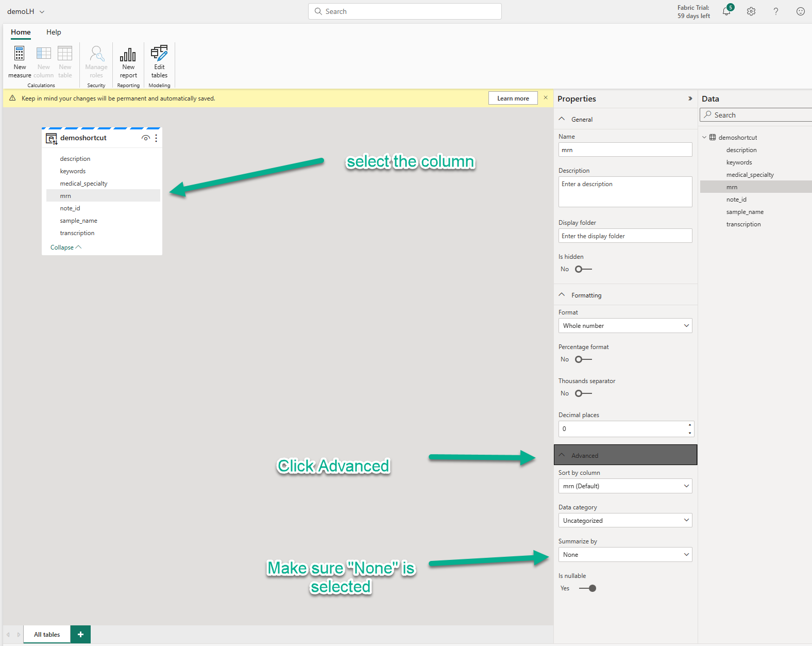Open the Format dropdown showing Whole number
The width and height of the screenshot is (812, 646).
625,326
